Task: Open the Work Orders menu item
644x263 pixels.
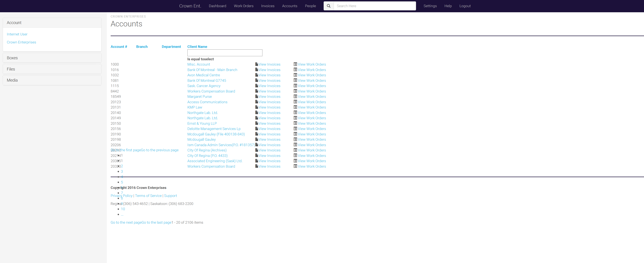Action: (243, 6)
